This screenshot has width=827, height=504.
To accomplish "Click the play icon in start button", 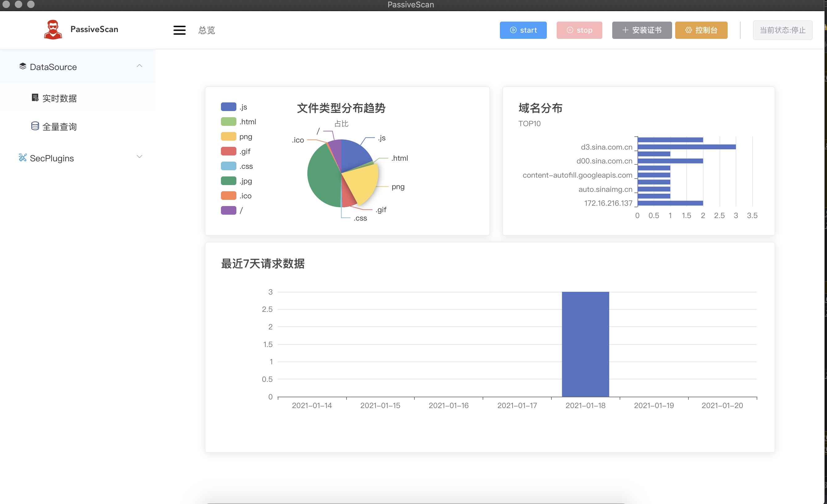I will pyautogui.click(x=513, y=30).
